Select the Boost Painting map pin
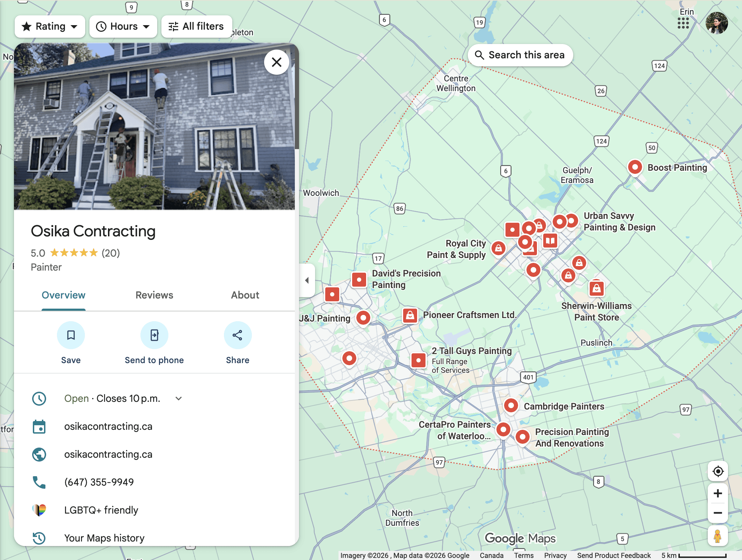Image resolution: width=742 pixels, height=560 pixels. coord(635,167)
